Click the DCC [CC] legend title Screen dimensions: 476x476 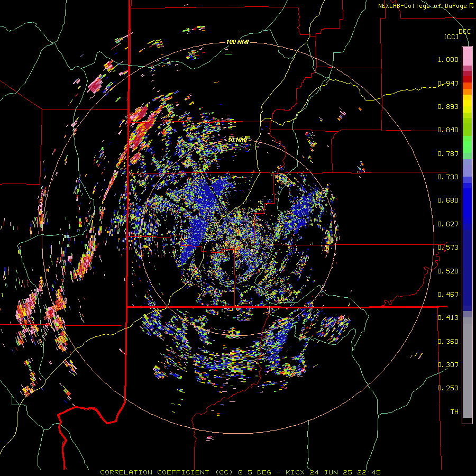click(457, 34)
